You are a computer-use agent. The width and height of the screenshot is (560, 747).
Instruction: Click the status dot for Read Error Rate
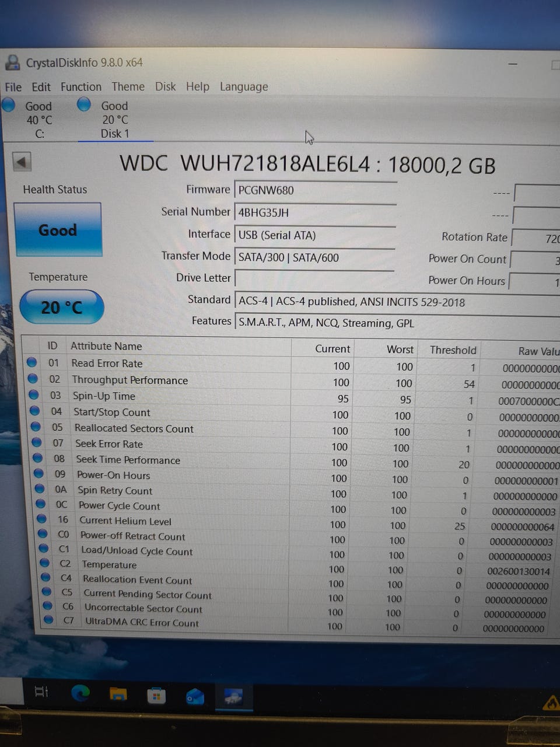pyautogui.click(x=32, y=362)
